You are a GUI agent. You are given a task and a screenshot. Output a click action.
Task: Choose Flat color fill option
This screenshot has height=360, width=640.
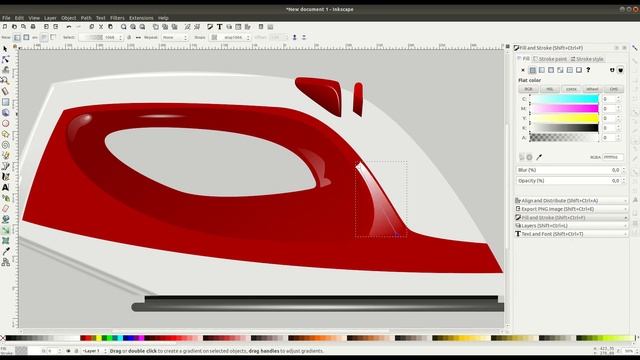point(532,70)
